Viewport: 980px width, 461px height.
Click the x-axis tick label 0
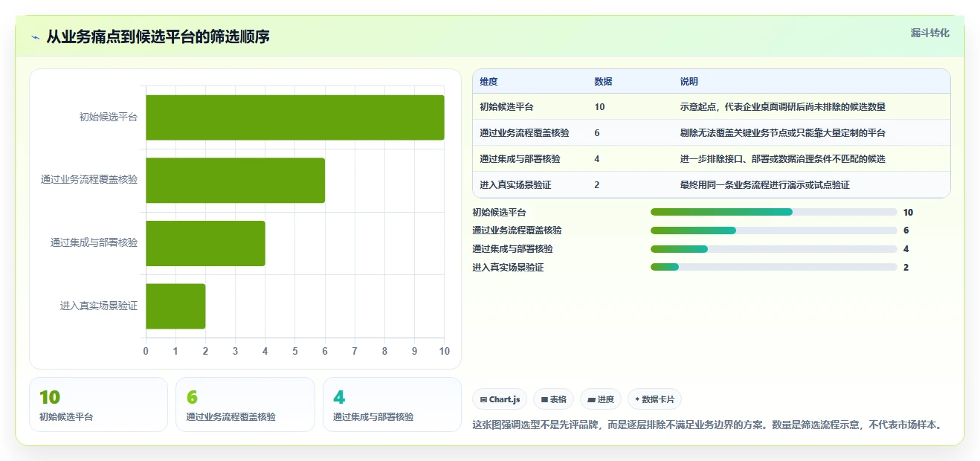coord(146,352)
